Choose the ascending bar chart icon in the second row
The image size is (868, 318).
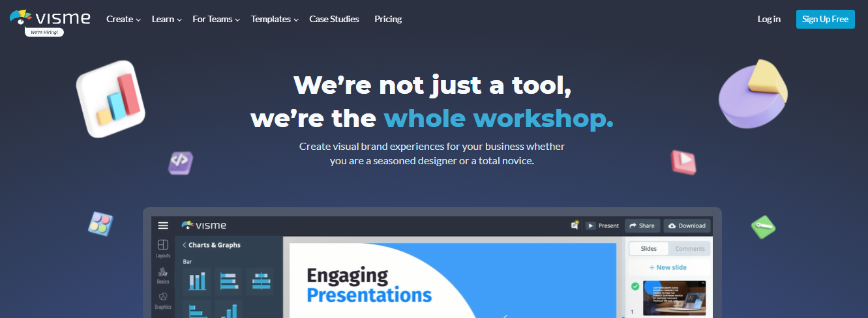(x=228, y=309)
